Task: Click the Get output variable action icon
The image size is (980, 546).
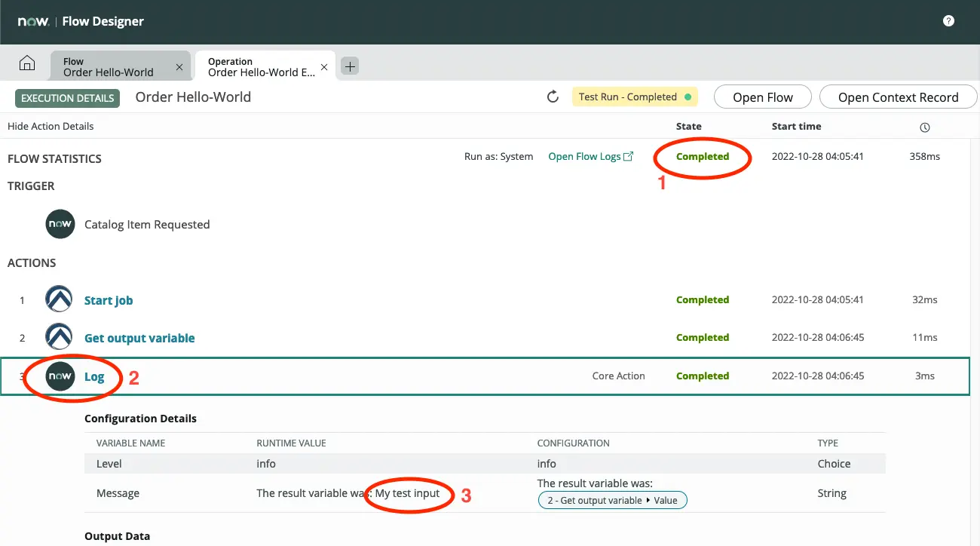Action: [60, 338]
